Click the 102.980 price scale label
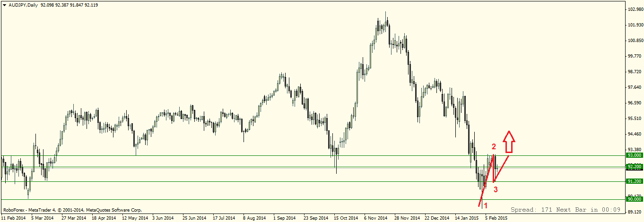644x222 pixels. 635,9
